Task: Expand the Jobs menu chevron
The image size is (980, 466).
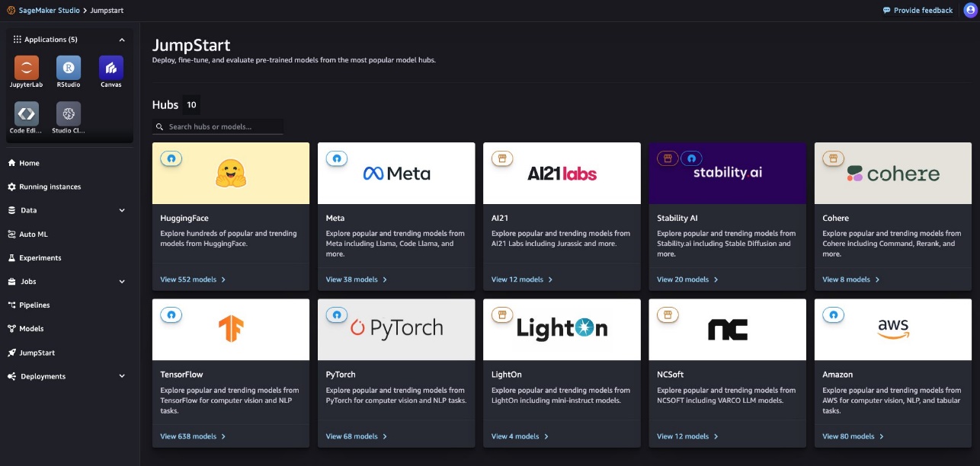Action: click(x=122, y=282)
